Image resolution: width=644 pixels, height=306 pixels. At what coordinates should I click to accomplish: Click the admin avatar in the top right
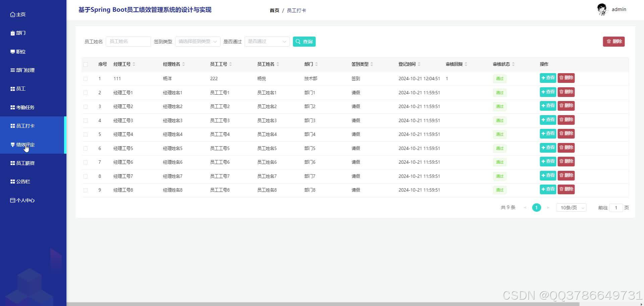(x=602, y=9)
